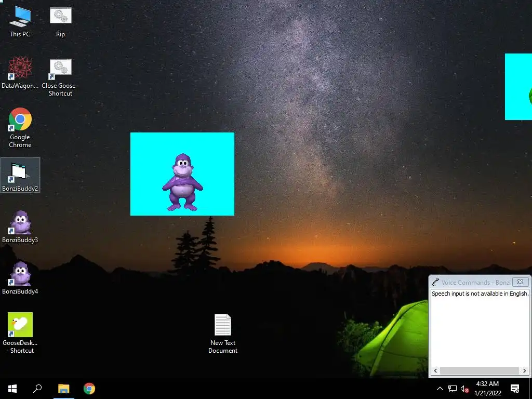
Task: Select the Google Chrome desktop shortcut
Action: click(x=20, y=128)
